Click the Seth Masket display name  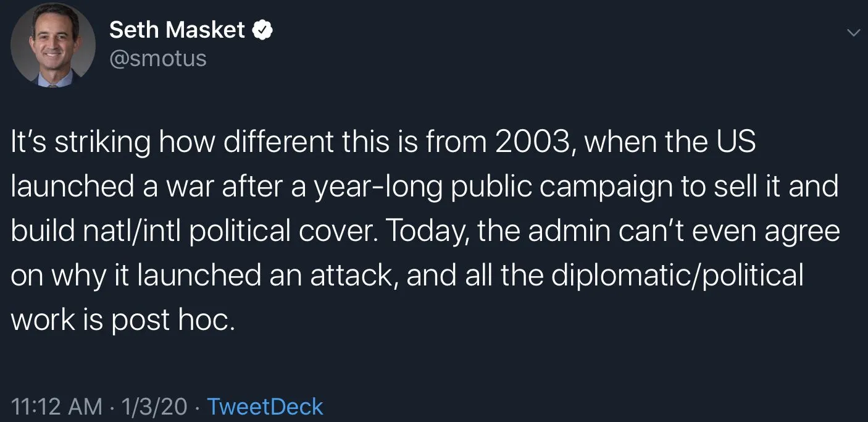(177, 30)
